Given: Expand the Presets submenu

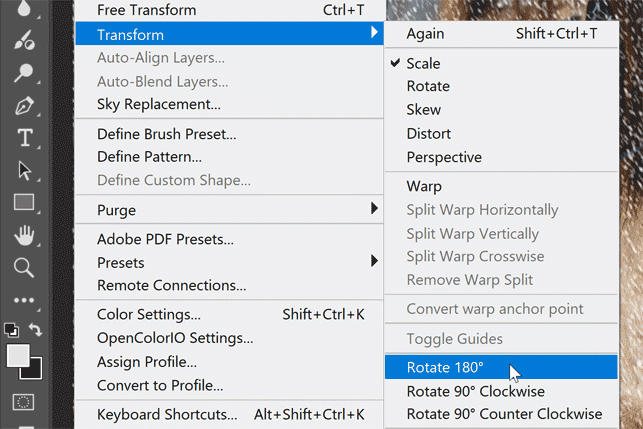Looking at the screenshot, I should pyautogui.click(x=374, y=262).
